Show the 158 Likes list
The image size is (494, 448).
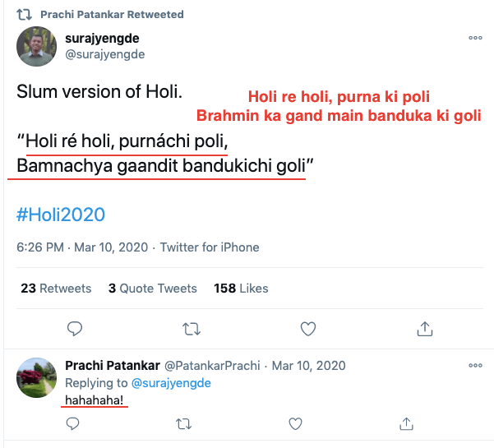241,289
